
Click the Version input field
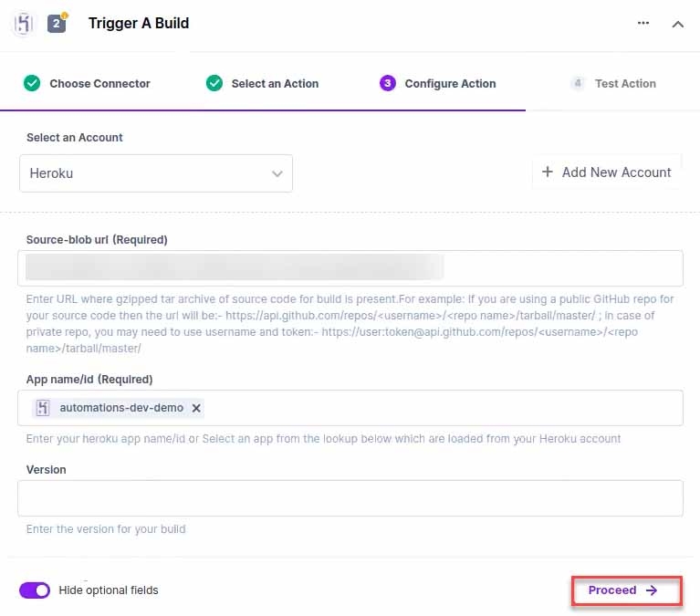click(350, 498)
